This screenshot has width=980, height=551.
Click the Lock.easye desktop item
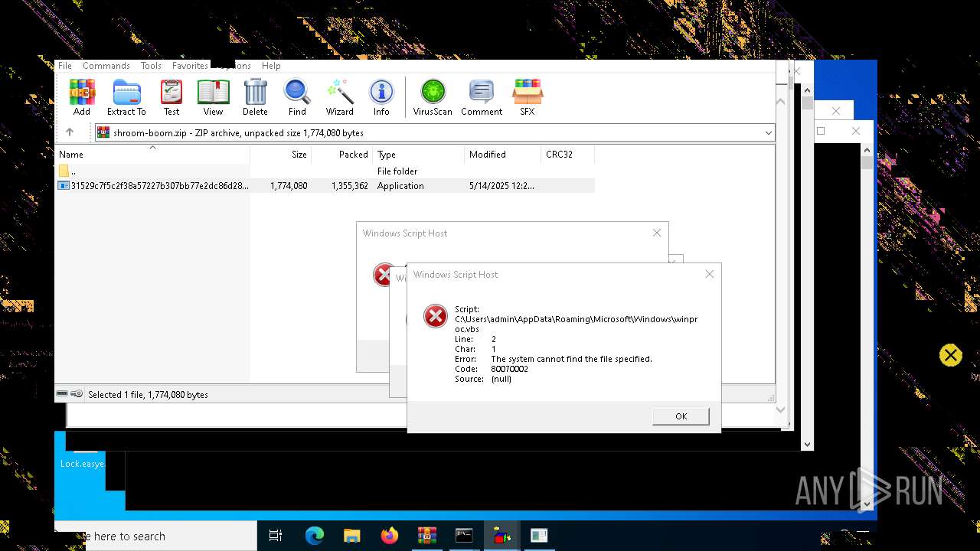pyautogui.click(x=83, y=464)
